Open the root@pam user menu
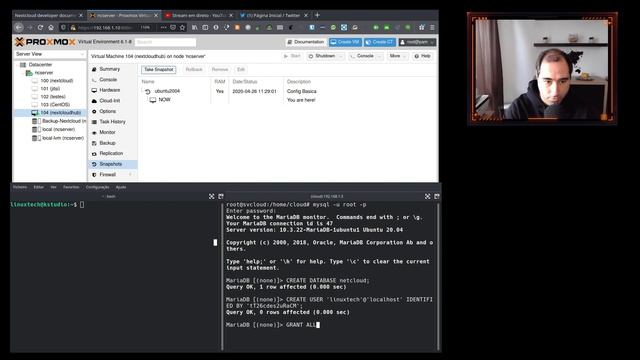The height and width of the screenshot is (360, 640). click(417, 42)
